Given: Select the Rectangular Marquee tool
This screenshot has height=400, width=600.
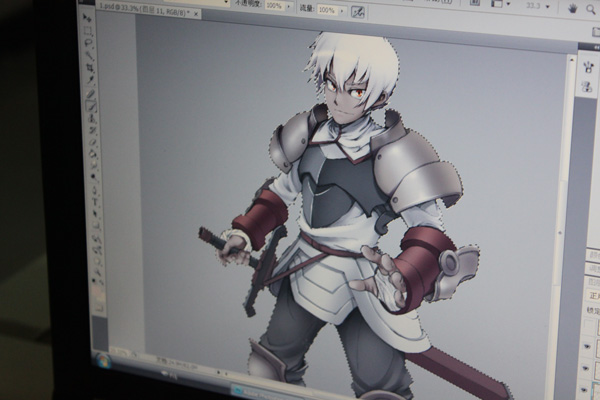Looking at the screenshot, I should tap(88, 31).
